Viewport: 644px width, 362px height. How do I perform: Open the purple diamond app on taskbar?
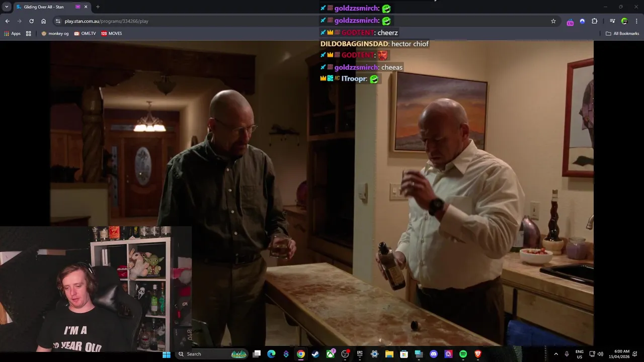[286, 354]
